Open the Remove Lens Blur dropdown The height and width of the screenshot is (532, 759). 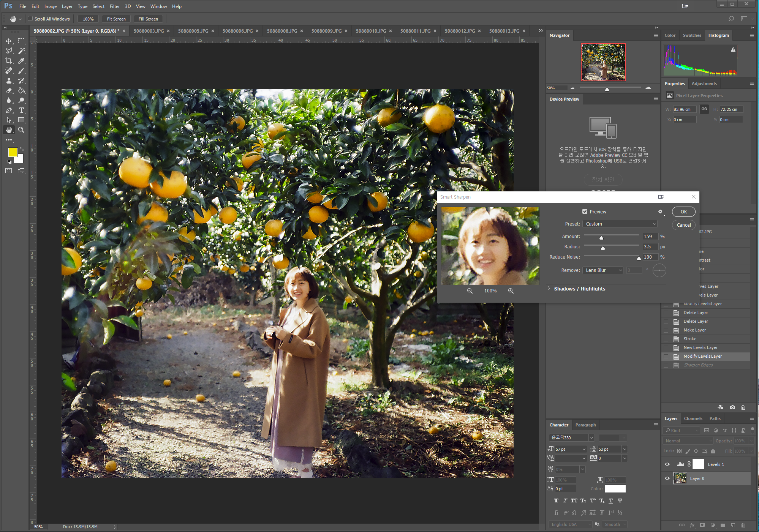pos(603,270)
